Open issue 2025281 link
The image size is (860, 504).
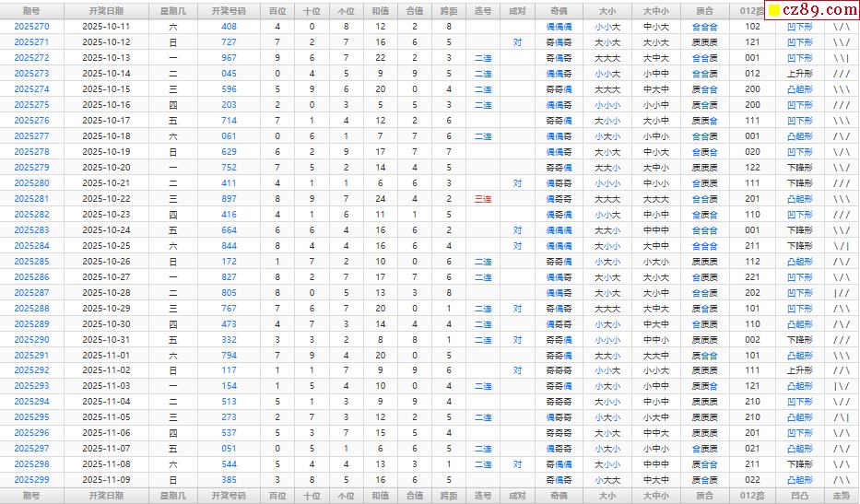point(32,199)
